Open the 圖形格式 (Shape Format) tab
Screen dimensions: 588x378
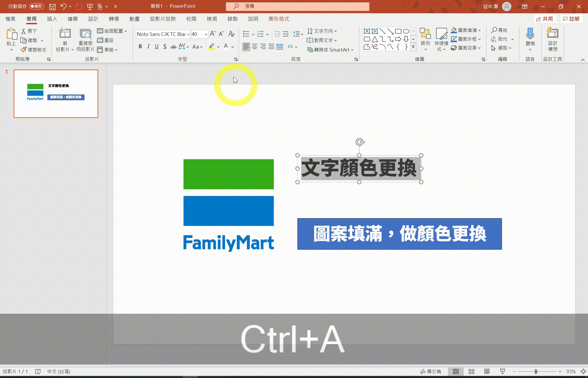coord(279,19)
